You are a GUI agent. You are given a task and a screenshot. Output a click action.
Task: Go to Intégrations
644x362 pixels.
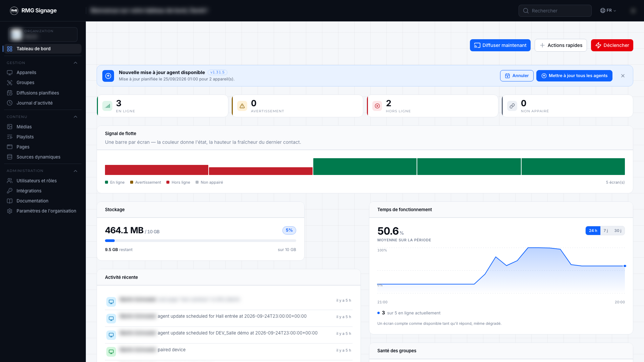click(x=43, y=191)
